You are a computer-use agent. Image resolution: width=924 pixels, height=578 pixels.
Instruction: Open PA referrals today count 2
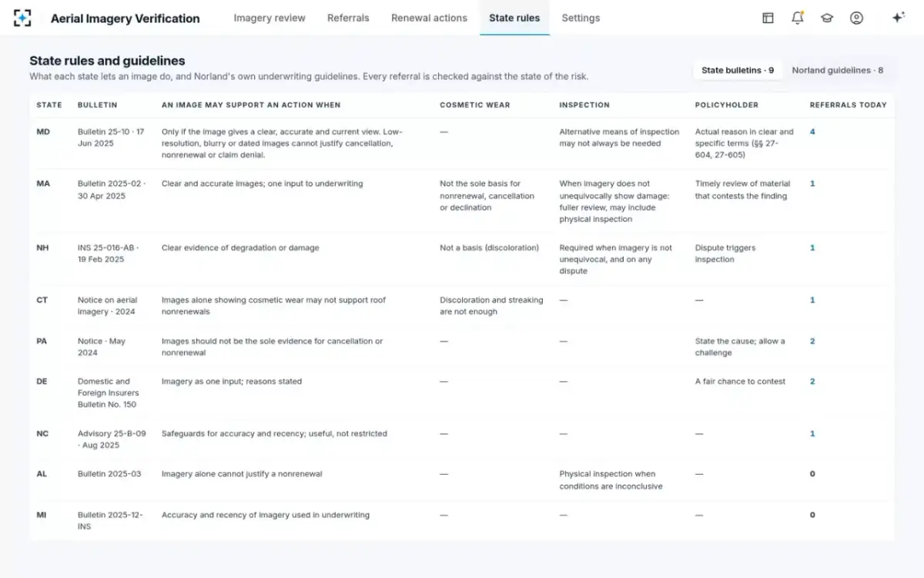click(x=812, y=341)
